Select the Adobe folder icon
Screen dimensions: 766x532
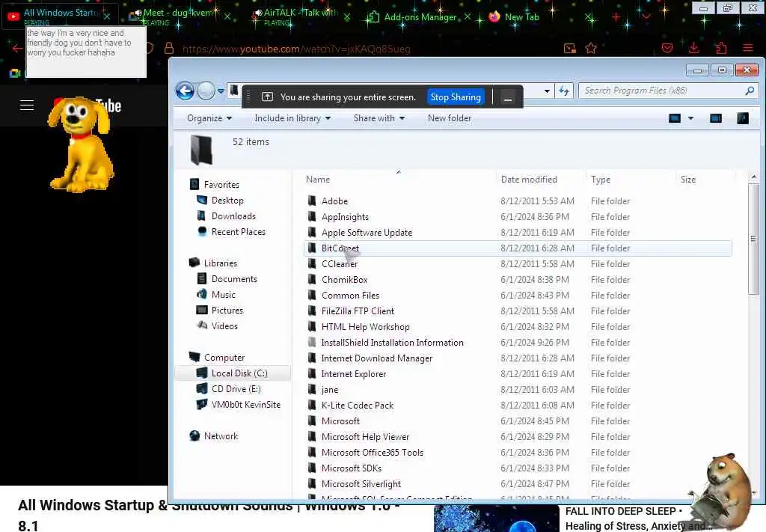pos(312,201)
